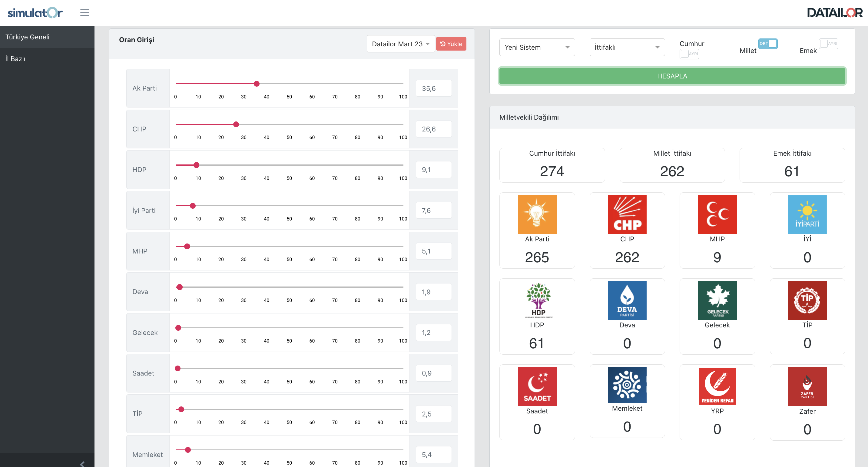Click the Zafer Partisi logo
The height and width of the screenshot is (467, 868).
pos(807,386)
